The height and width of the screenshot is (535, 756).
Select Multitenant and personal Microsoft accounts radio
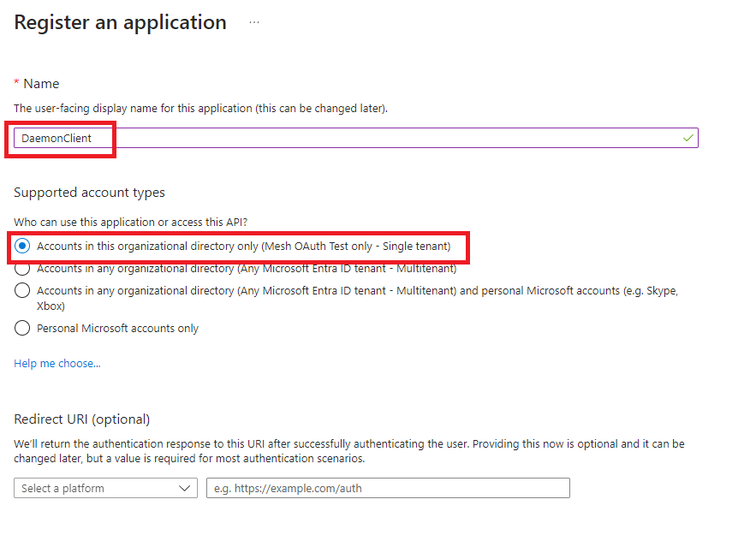pos(23,291)
